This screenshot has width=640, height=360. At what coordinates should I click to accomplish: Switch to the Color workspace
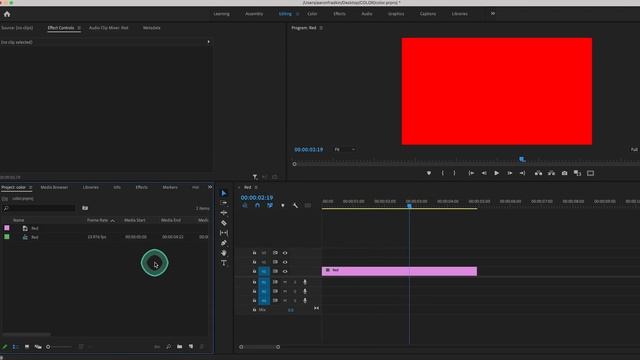(x=312, y=14)
